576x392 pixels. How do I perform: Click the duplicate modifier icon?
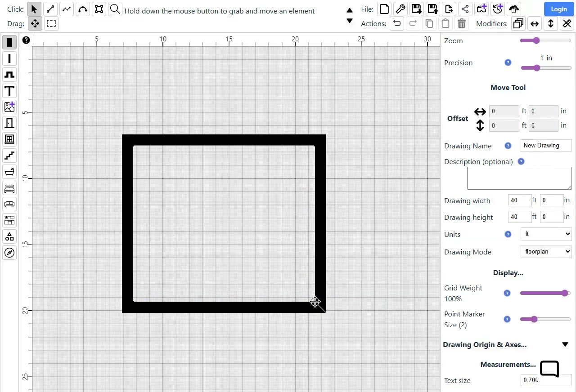coord(518,23)
